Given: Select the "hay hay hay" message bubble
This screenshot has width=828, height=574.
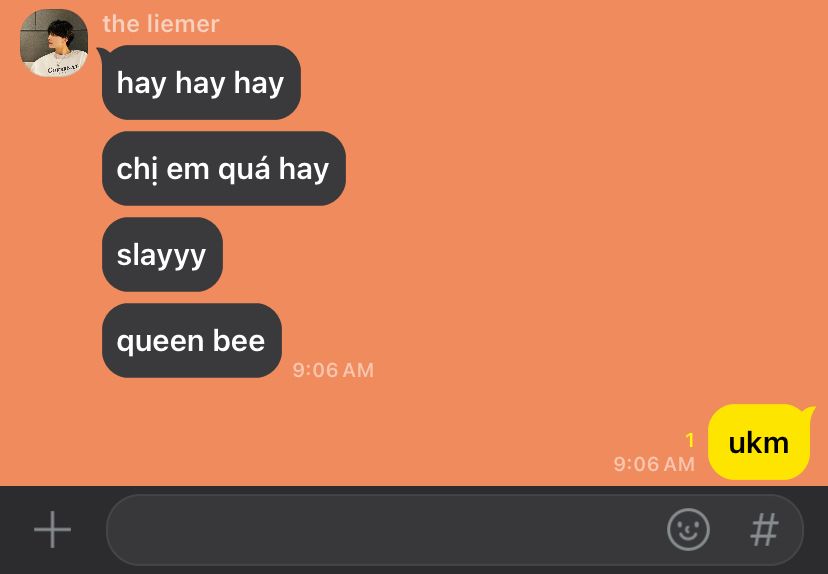Looking at the screenshot, I should tap(201, 82).
